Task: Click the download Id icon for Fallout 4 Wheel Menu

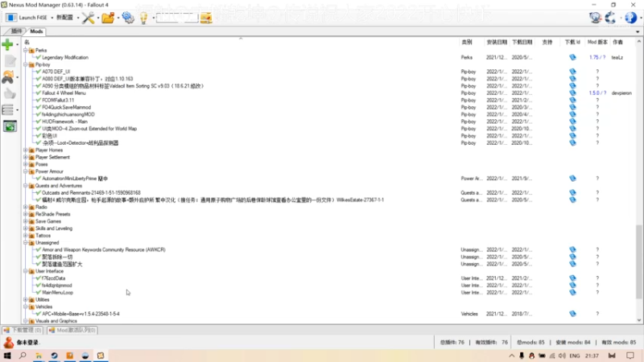Action: (572, 93)
